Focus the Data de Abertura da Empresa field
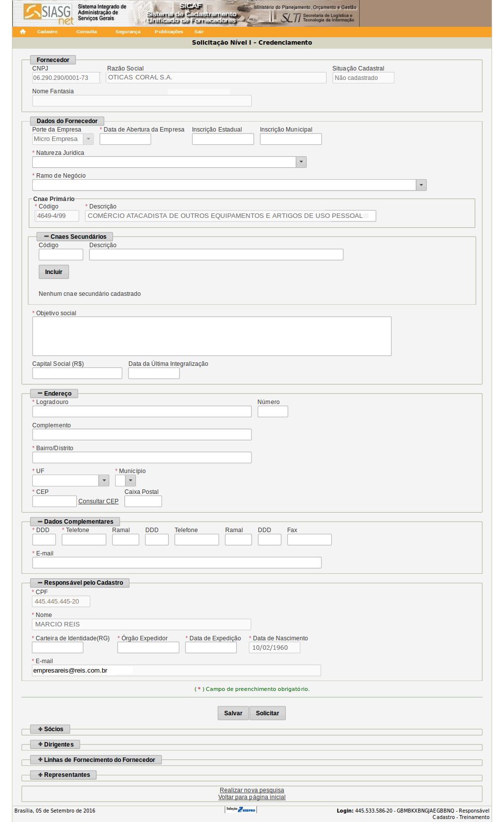This screenshot has width=504, height=822. coord(125,139)
